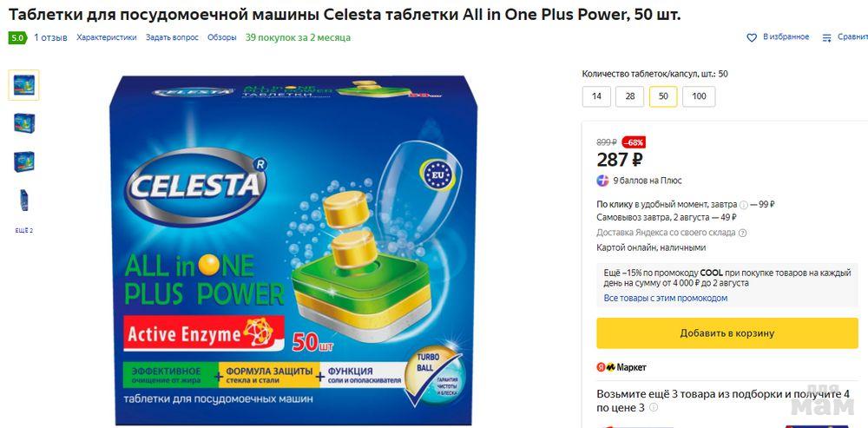The width and height of the screenshot is (868, 428).
Task: Select the second product thumbnail
Action: (23, 123)
